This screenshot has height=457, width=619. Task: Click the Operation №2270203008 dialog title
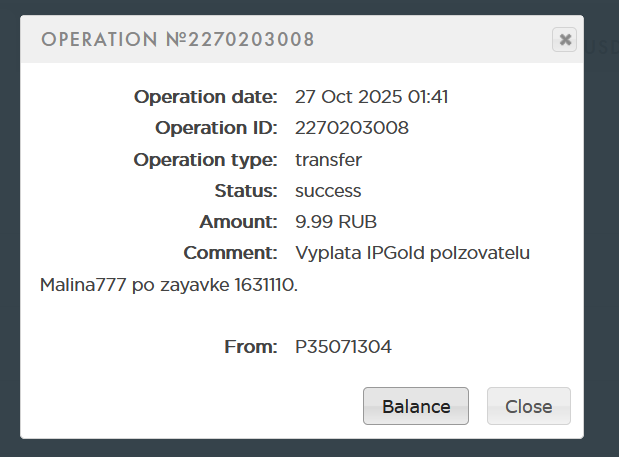tap(177, 41)
